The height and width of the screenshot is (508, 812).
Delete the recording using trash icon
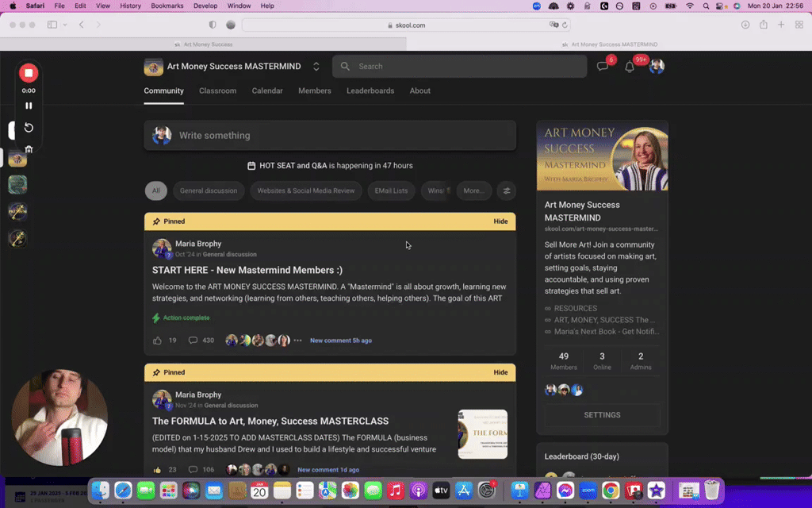coord(29,149)
